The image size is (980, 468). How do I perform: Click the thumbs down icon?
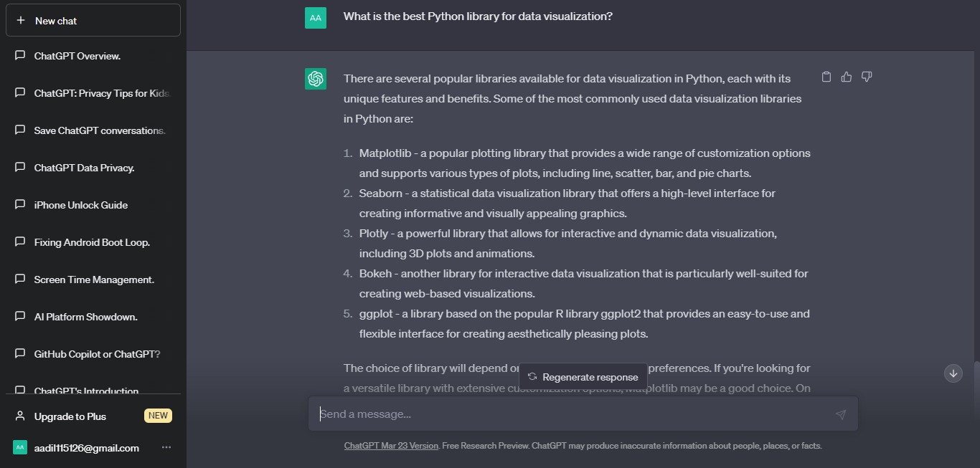click(867, 77)
